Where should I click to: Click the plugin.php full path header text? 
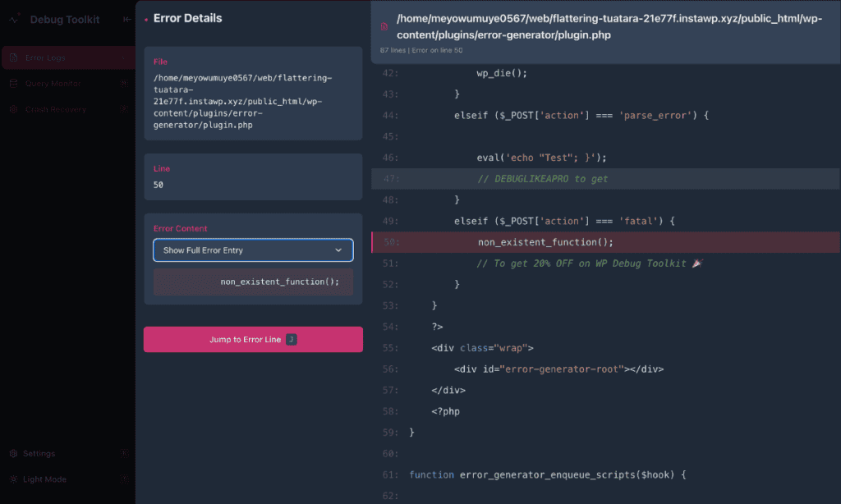609,27
